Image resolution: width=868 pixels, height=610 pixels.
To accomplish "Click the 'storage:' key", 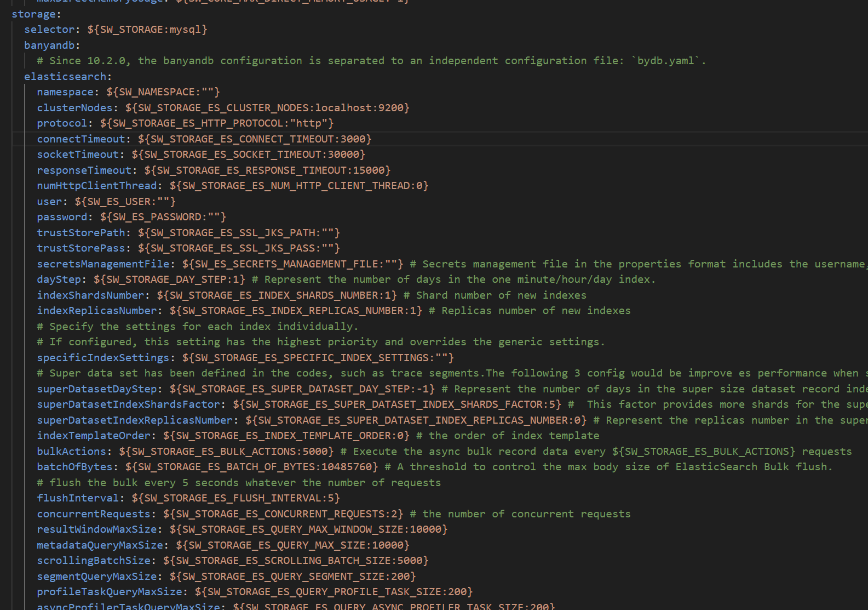I will pos(36,14).
